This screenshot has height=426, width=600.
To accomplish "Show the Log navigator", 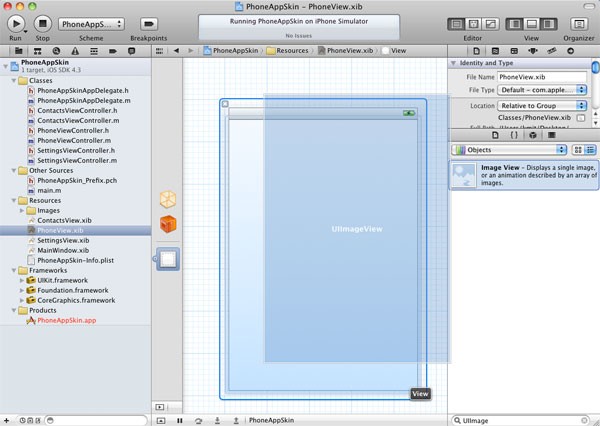I will (x=131, y=51).
